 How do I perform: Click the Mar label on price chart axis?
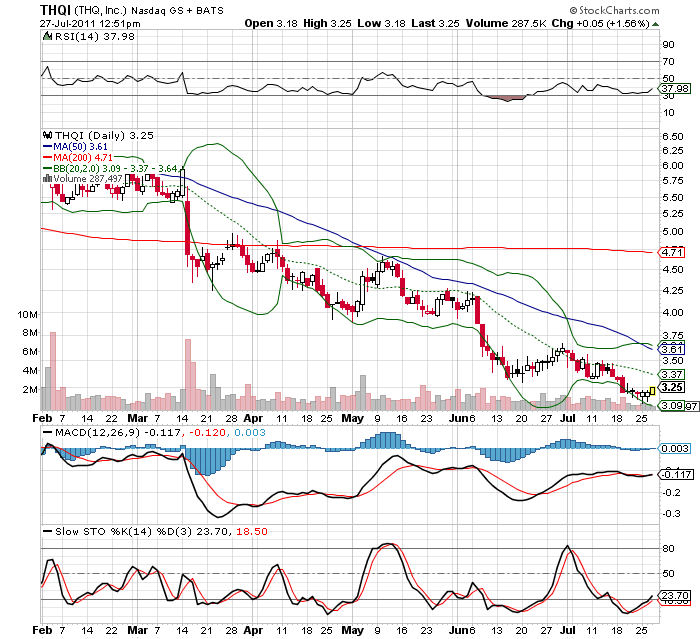tap(137, 418)
